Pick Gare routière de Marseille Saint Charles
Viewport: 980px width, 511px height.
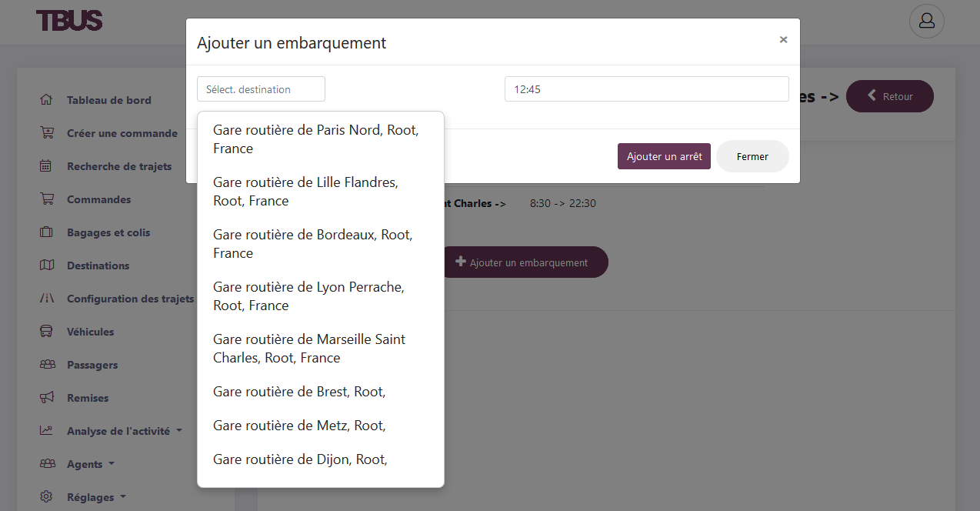[309, 349]
